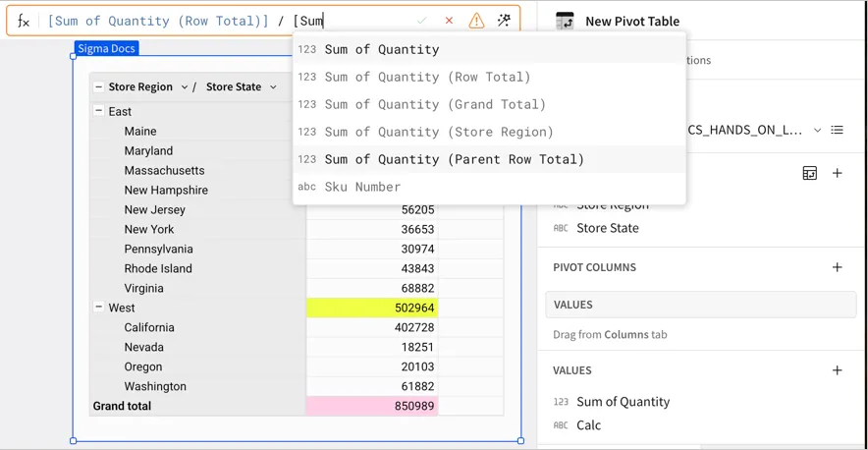This screenshot has width=868, height=450.
Task: Click the value cell 43843
Action: tap(372, 269)
